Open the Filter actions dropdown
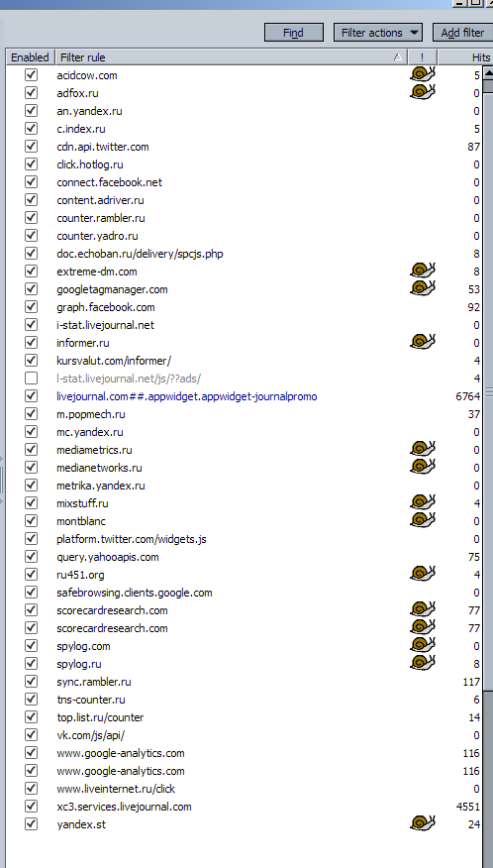Image resolution: width=493 pixels, height=868 pixels. 378,33
